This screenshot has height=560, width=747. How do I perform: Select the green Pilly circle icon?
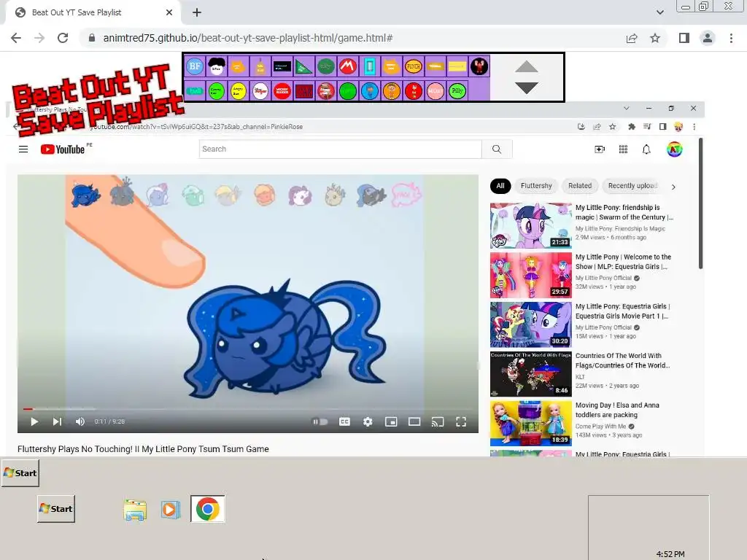pyautogui.click(x=457, y=91)
